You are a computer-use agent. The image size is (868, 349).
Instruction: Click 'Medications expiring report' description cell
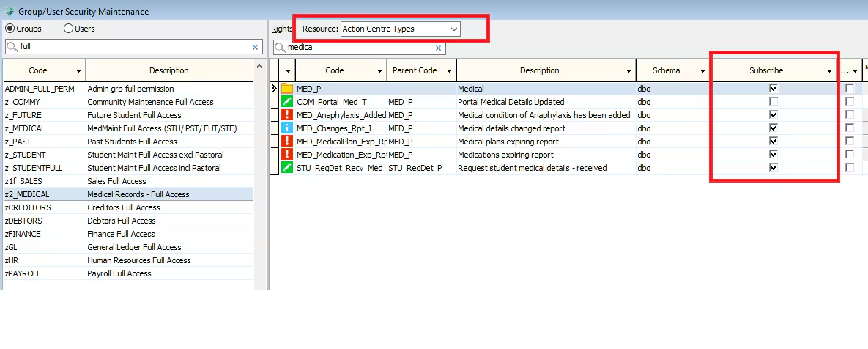coord(546,155)
